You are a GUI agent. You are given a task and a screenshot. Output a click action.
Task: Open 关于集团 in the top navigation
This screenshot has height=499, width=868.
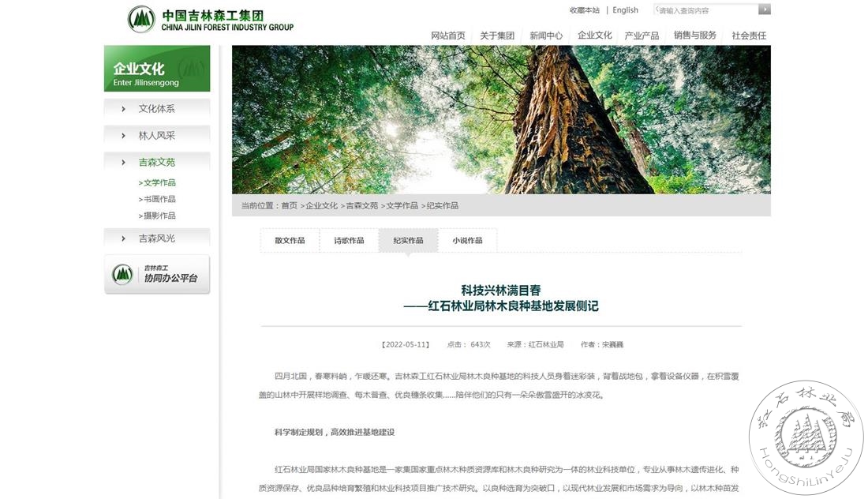point(497,36)
